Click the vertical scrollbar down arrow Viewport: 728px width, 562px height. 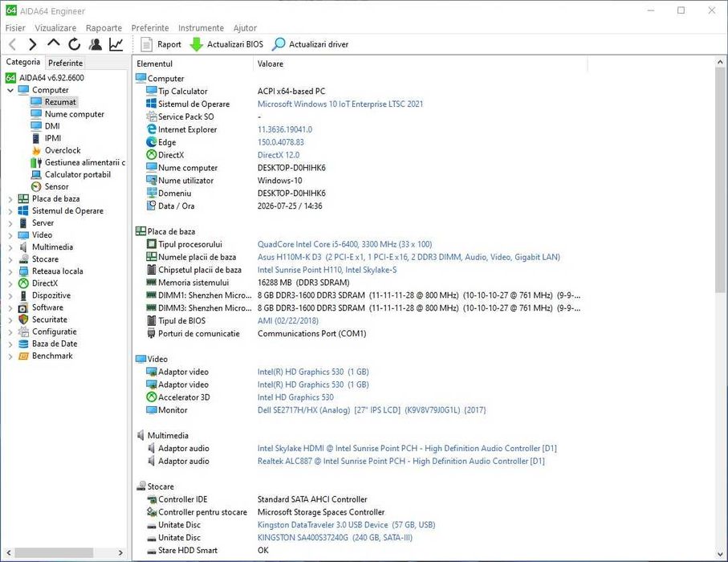(x=720, y=554)
